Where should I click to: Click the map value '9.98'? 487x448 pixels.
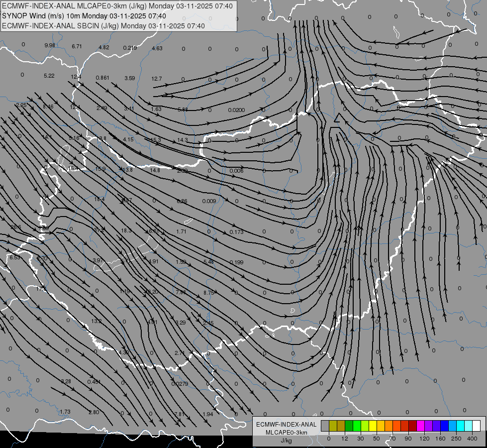pyautogui.click(x=50, y=45)
